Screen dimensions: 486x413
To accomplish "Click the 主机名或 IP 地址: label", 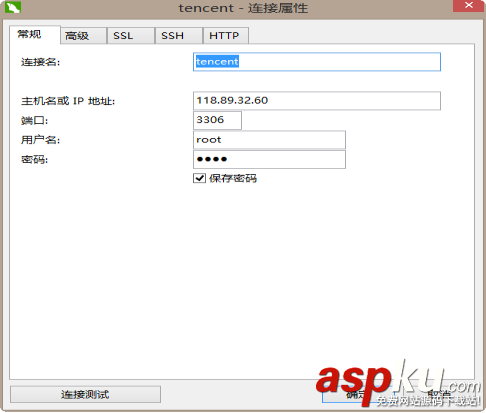I will click(68, 101).
